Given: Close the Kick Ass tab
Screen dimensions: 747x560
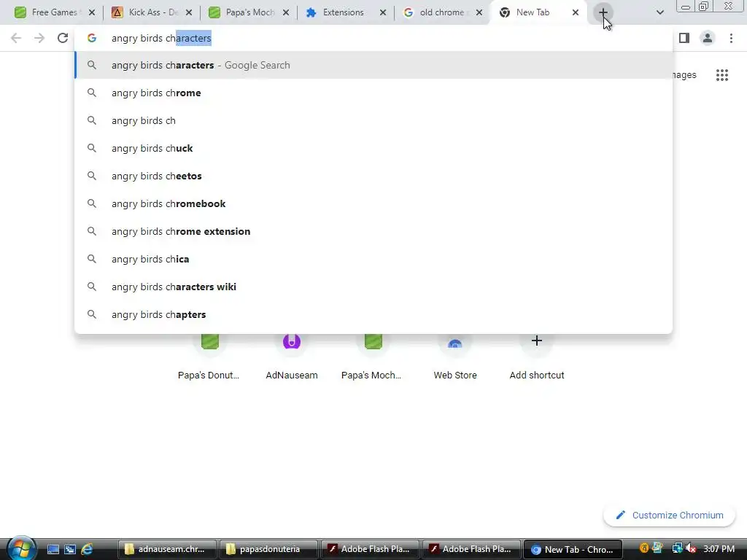Looking at the screenshot, I should 189,12.
